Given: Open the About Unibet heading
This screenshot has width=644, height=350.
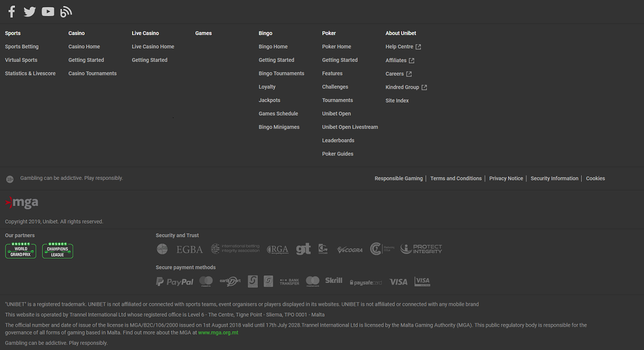Looking at the screenshot, I should pos(401,33).
